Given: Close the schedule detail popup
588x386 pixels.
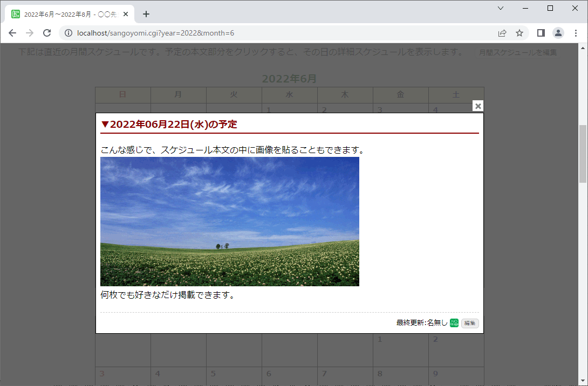Looking at the screenshot, I should point(478,106).
